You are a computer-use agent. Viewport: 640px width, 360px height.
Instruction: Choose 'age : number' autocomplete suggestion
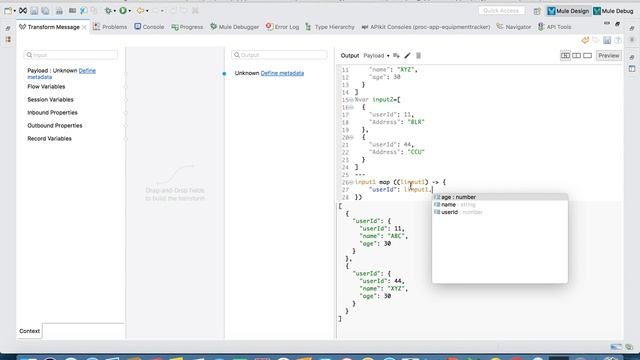pyautogui.click(x=500, y=197)
